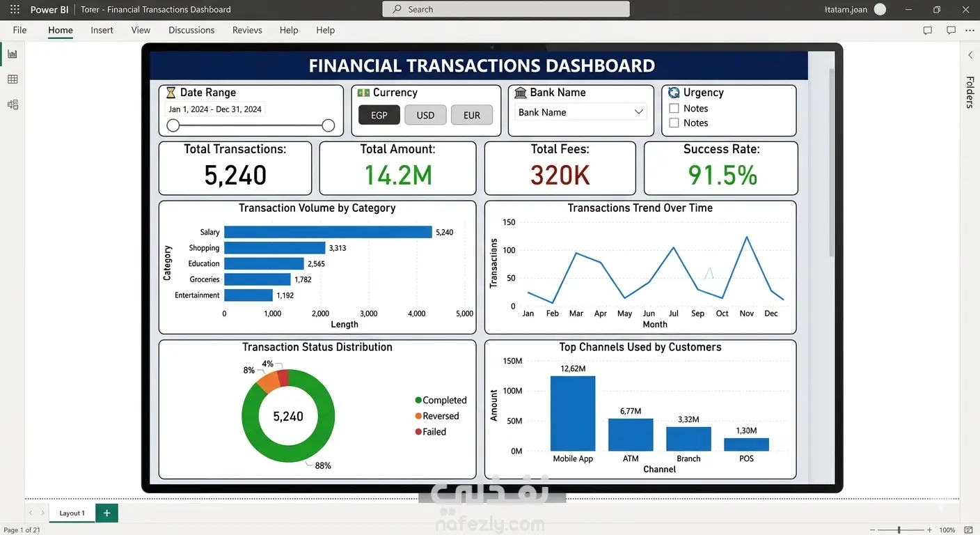The height and width of the screenshot is (535, 980).
Task: Open the chat icon beside the ellipsis
Action: click(951, 31)
